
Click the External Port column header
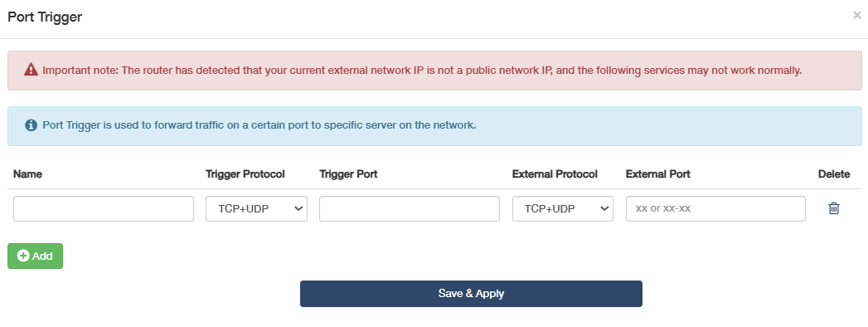[657, 174]
